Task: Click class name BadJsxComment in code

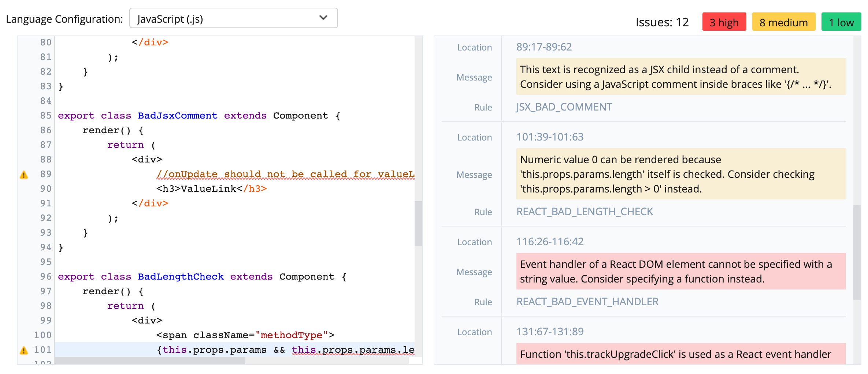Action: coord(178,116)
